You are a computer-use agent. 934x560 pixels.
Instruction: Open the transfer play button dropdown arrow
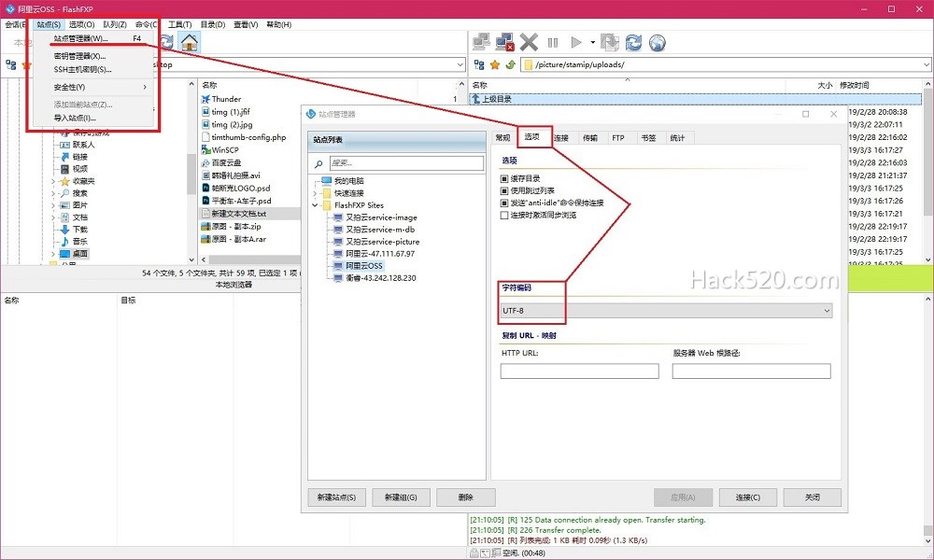coord(593,42)
